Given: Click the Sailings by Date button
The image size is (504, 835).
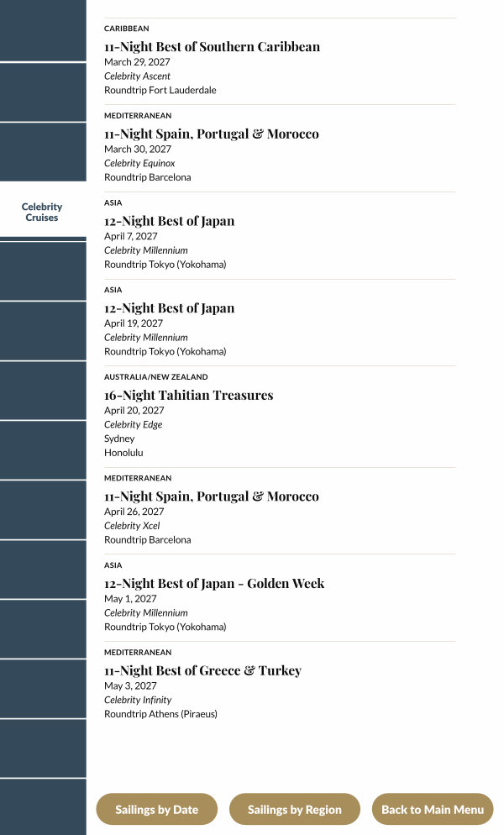Looking at the screenshot, I should [x=156, y=810].
